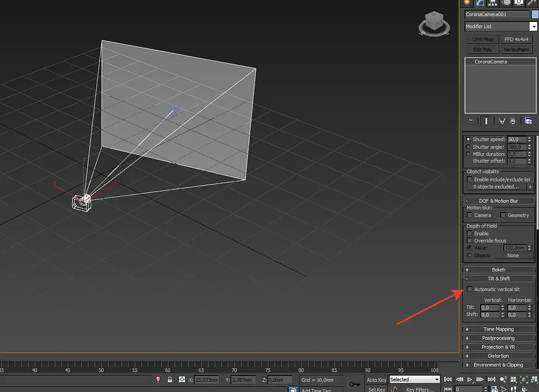Toggle Auto Key mode
Image resolution: width=539 pixels, height=392 pixels.
376,380
